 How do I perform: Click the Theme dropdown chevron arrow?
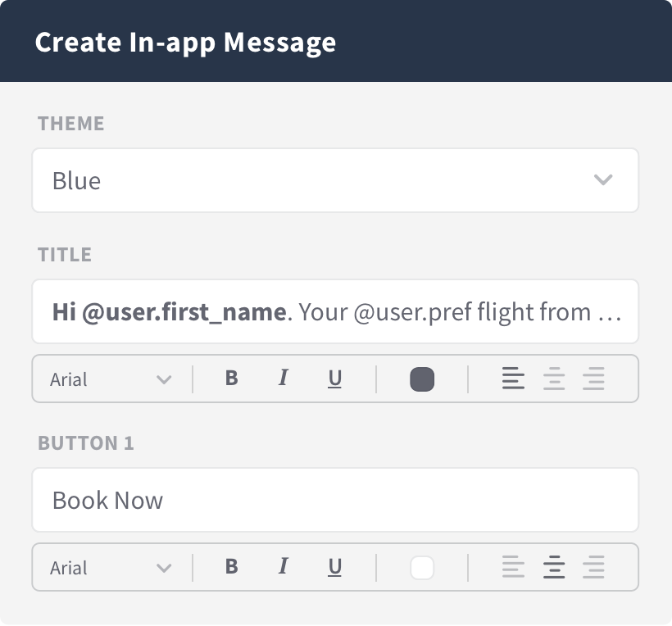point(603,179)
